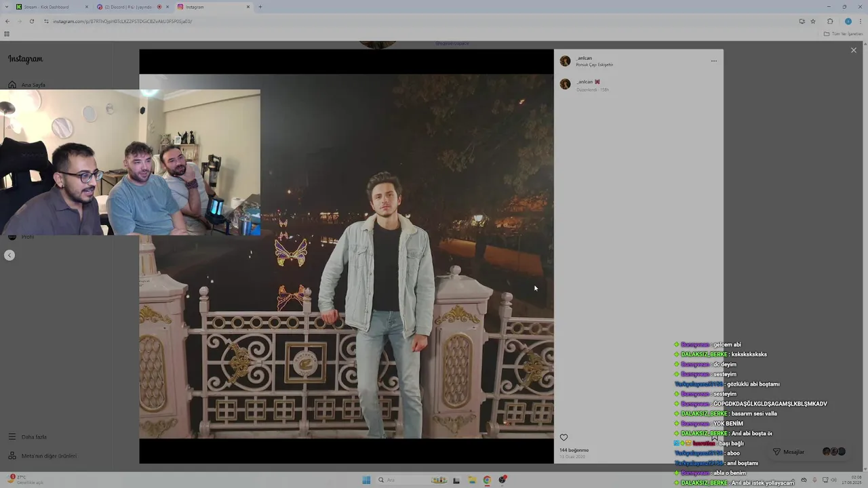Viewport: 868px width, 488px height.
Task: View site information icon in address bar
Action: coord(46,21)
